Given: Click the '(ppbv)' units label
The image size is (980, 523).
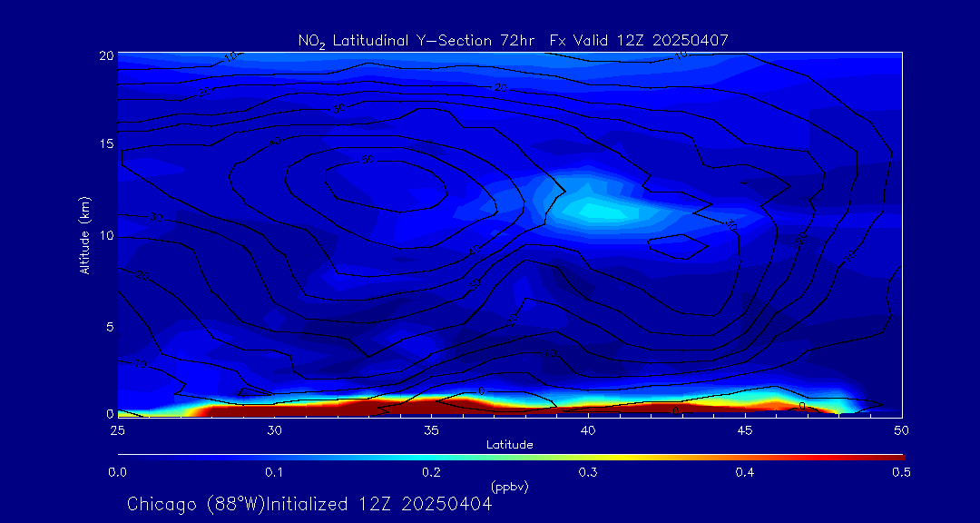Looking at the screenshot, I should tap(509, 488).
